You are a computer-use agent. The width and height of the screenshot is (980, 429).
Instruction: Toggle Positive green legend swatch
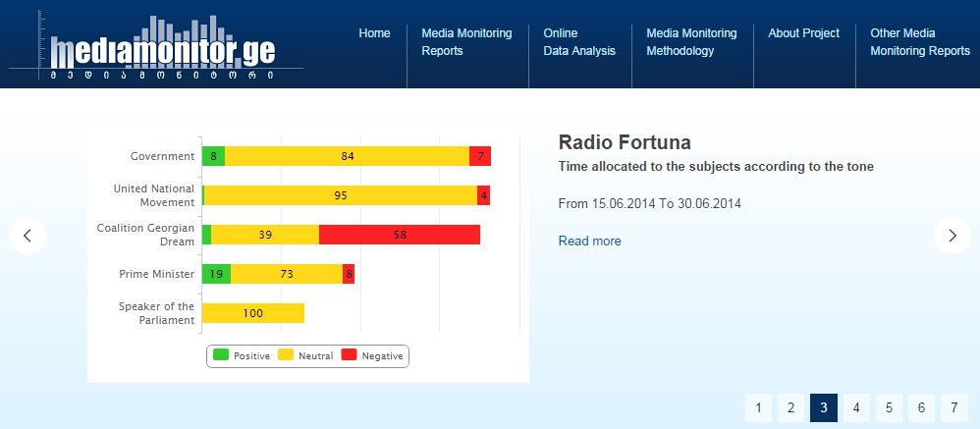(x=221, y=355)
